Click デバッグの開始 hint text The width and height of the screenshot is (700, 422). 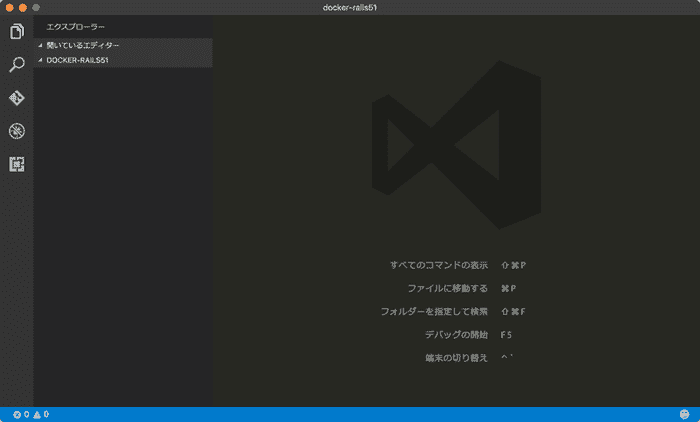456,334
